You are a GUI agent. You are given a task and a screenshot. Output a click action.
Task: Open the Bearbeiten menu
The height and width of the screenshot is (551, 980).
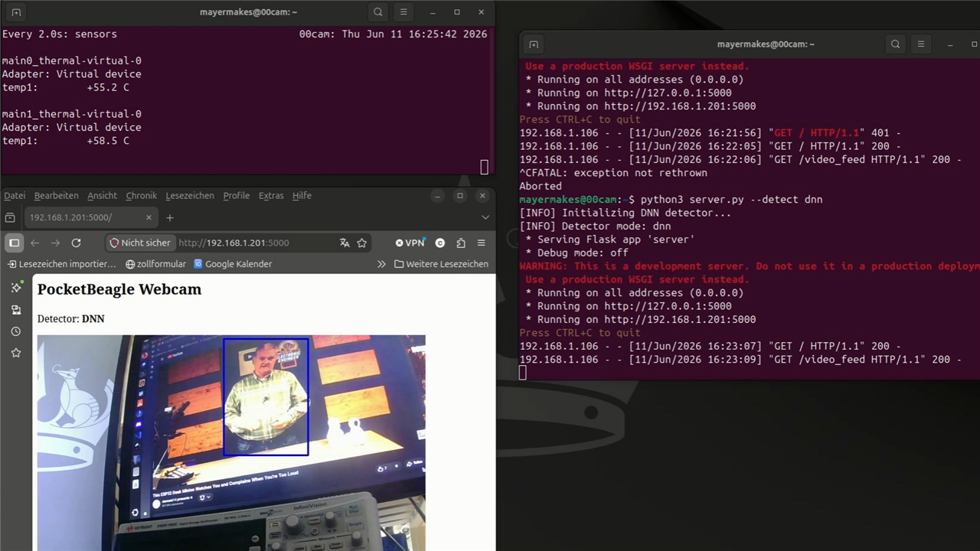tap(56, 196)
